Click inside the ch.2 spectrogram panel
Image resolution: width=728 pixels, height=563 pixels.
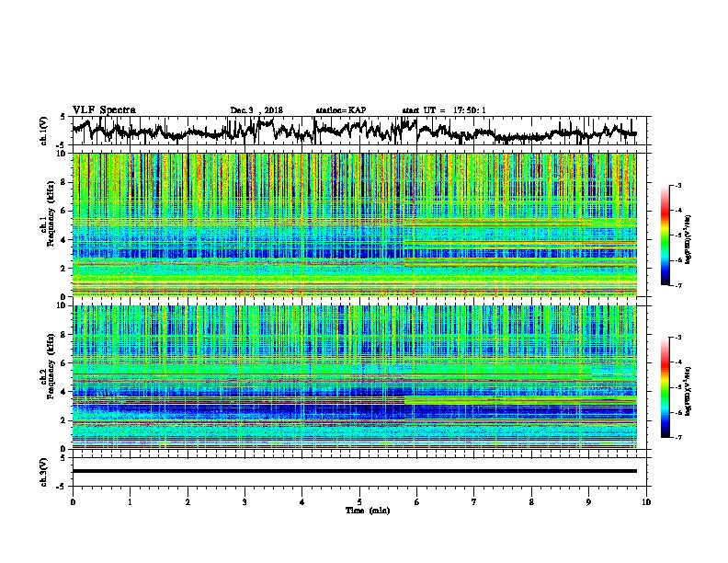[x=354, y=377]
